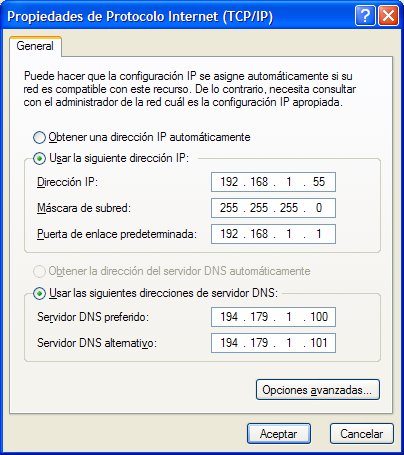The height and width of the screenshot is (455, 404).
Task: Dismiss the dialog with Cancelar
Action: (x=362, y=434)
